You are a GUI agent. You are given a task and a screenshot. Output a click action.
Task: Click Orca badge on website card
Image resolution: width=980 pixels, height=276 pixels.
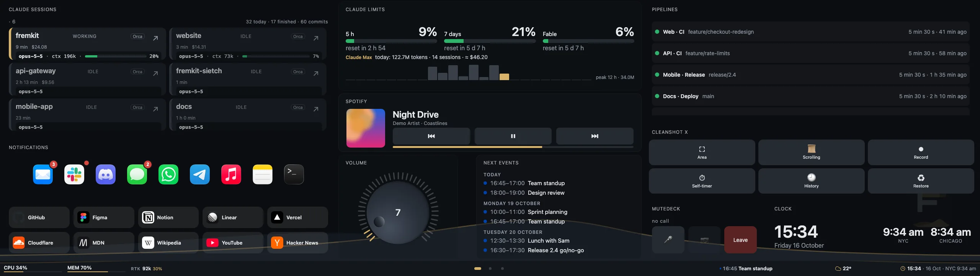[298, 36]
